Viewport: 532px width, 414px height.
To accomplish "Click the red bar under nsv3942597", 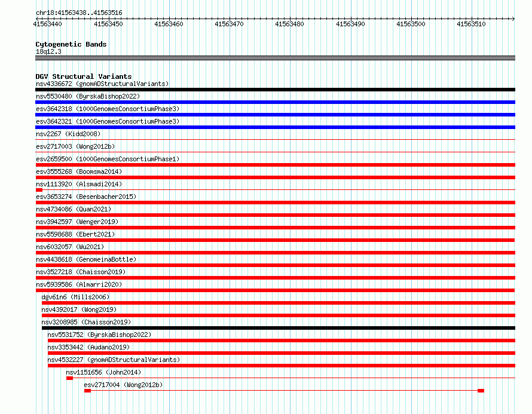I will click(x=275, y=228).
